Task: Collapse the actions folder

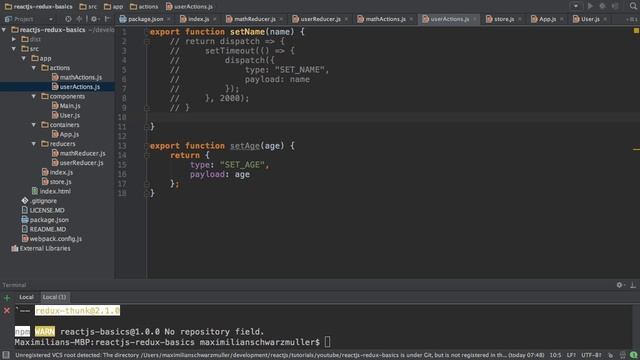Action: [x=34, y=68]
